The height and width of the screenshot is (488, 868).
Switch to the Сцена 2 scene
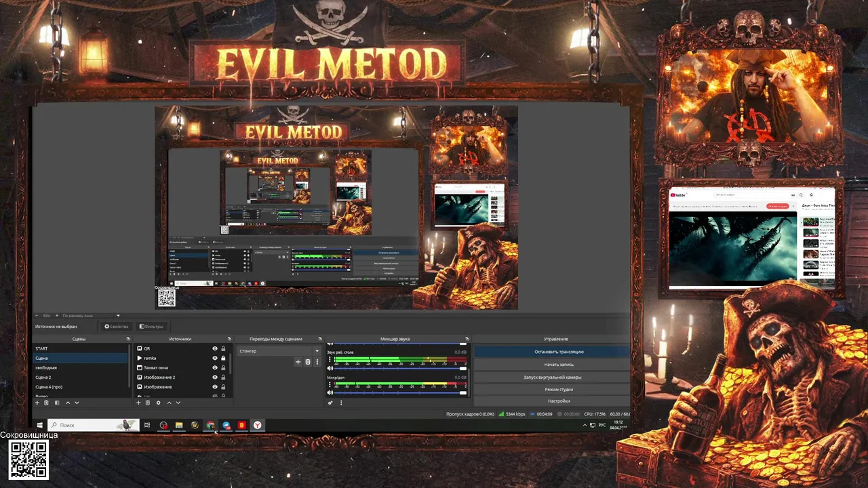[81, 377]
